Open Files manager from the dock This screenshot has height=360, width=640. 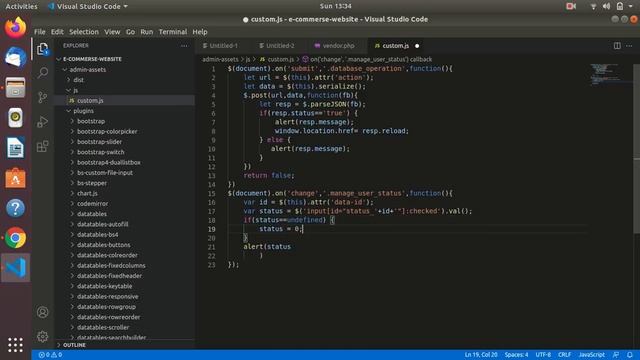pos(16,88)
